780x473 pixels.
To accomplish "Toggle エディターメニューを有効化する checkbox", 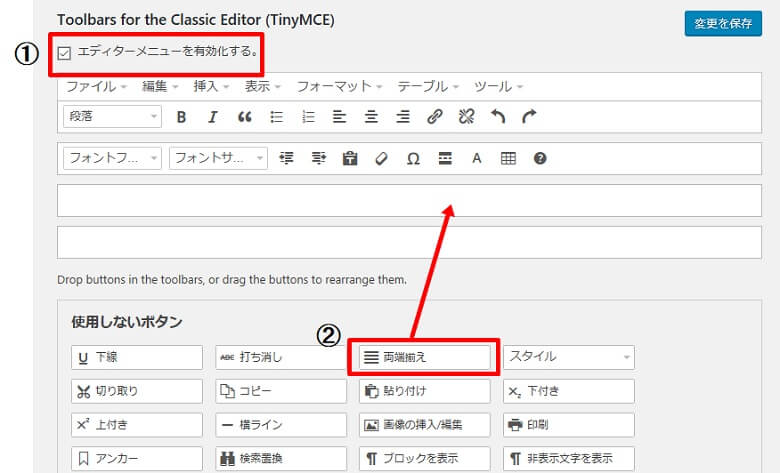I will click(x=64, y=53).
